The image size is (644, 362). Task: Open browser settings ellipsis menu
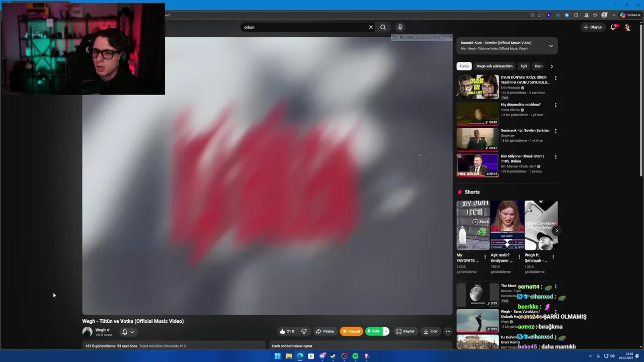pyautogui.click(x=613, y=15)
